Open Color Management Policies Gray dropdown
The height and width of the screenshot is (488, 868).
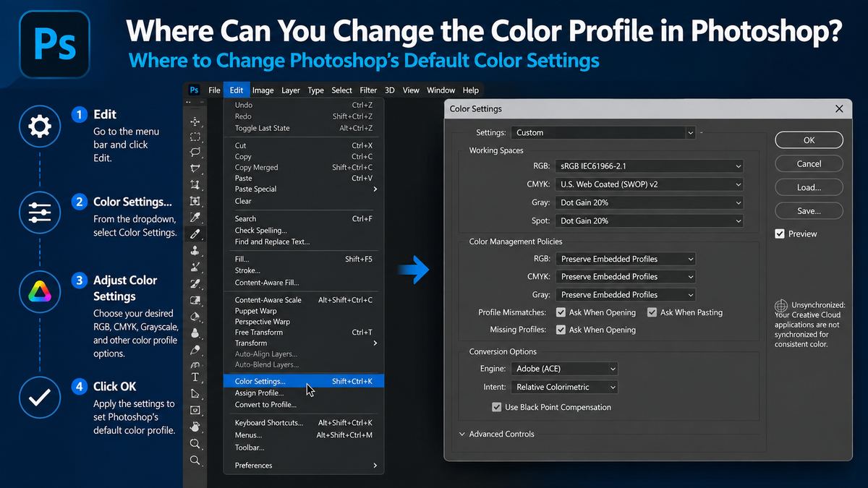click(626, 294)
